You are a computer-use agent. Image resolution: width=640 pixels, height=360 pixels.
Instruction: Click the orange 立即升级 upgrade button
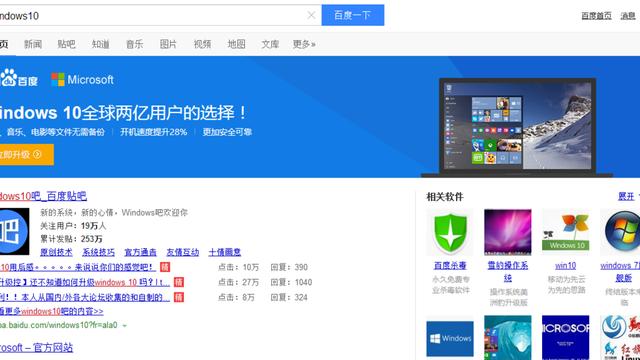click(x=27, y=155)
